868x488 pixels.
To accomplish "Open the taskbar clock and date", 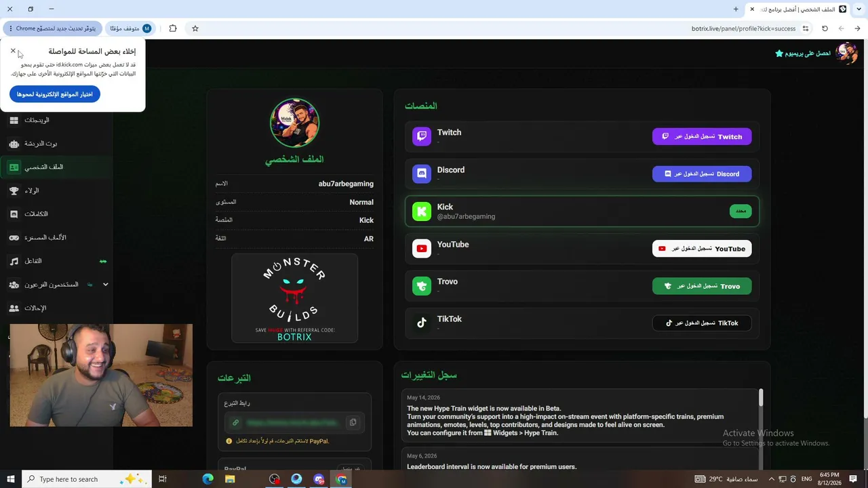I will point(829,479).
